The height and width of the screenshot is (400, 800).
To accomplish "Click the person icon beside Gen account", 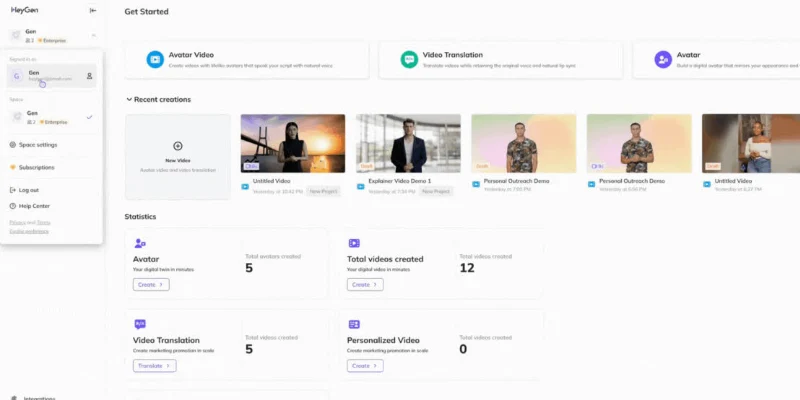I will pyautogui.click(x=89, y=76).
